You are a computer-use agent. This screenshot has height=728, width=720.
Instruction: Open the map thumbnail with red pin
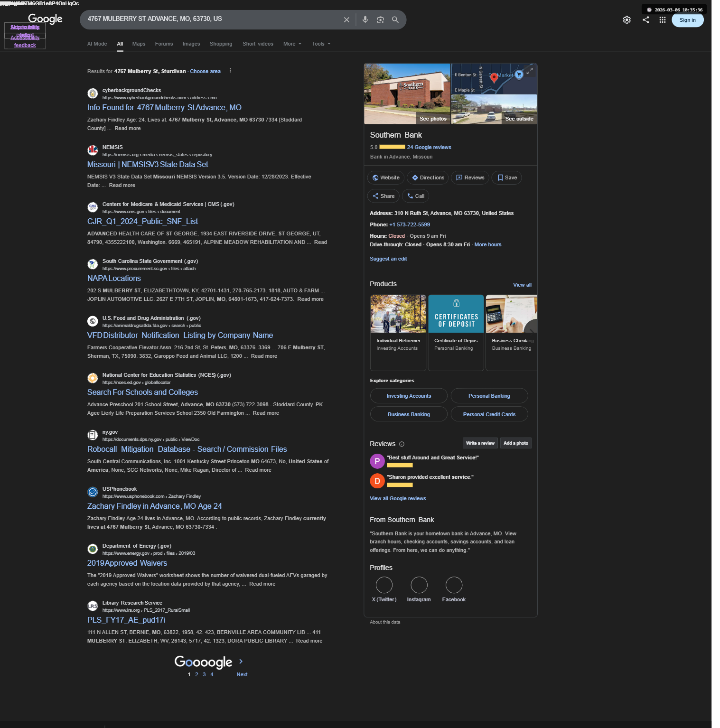(494, 79)
